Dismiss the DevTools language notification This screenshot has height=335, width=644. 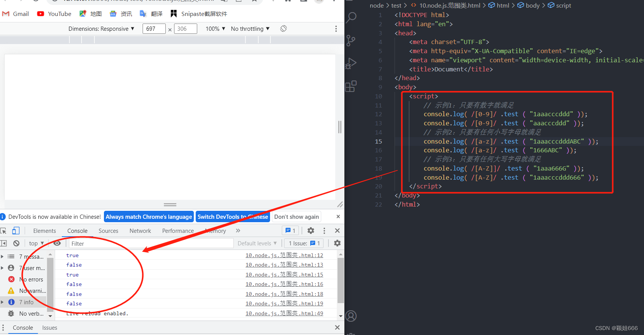click(x=338, y=216)
